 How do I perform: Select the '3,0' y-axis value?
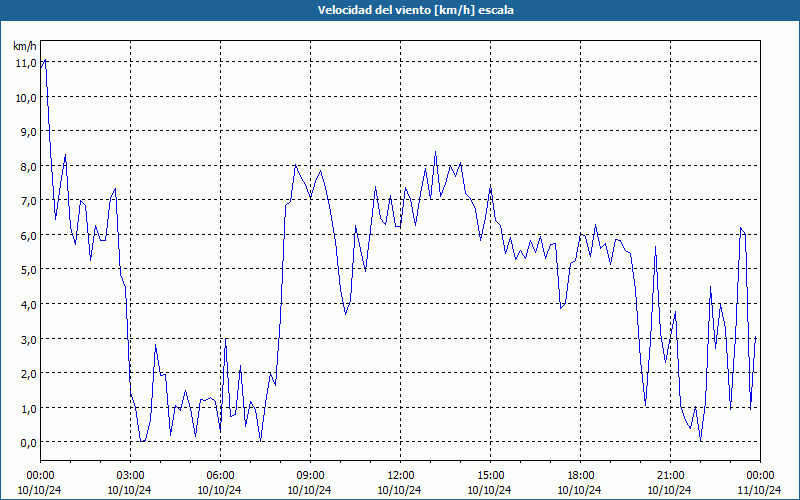(x=28, y=339)
